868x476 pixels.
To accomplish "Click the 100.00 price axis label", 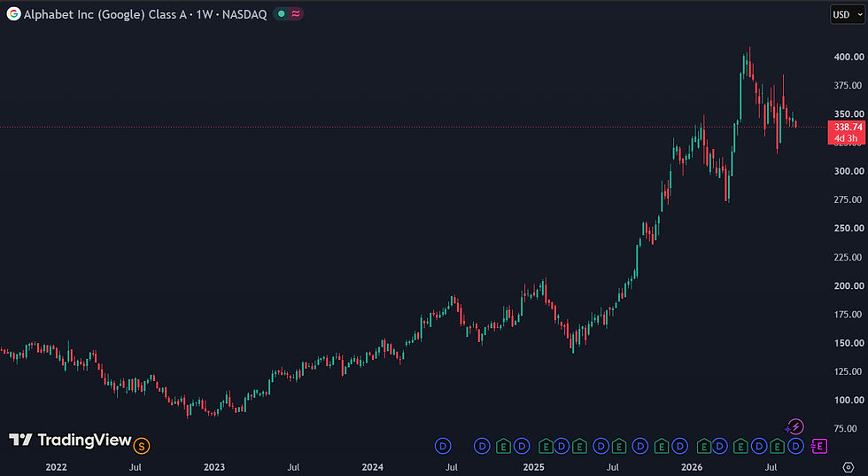I will [x=849, y=400].
